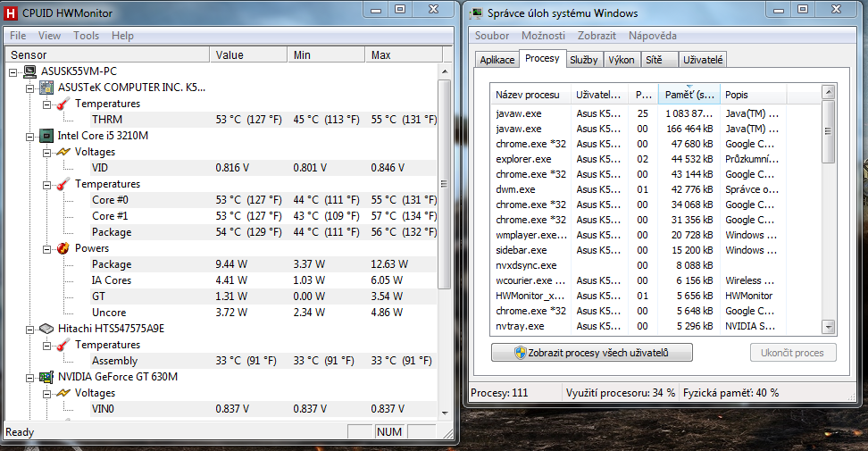Click the CPU chip icon beside Intel Core i5 3210M

tap(46, 136)
